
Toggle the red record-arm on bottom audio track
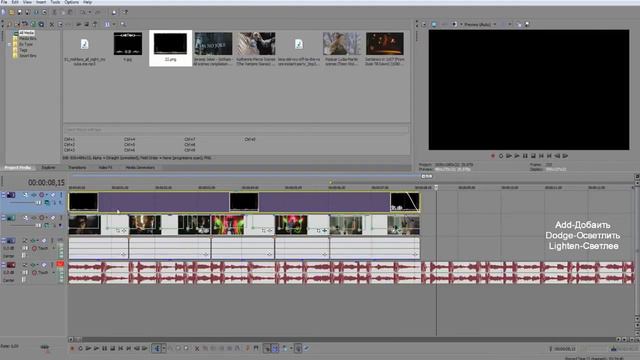point(60,264)
